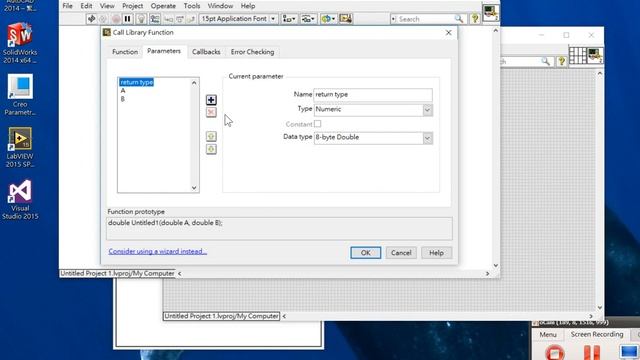This screenshot has height=360, width=640.
Task: Click the Cancel button
Action: [x=401, y=253]
